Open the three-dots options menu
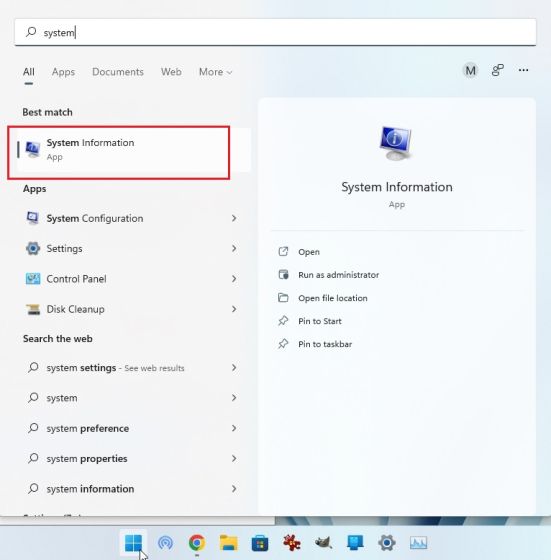The width and height of the screenshot is (551, 560). 523,70
